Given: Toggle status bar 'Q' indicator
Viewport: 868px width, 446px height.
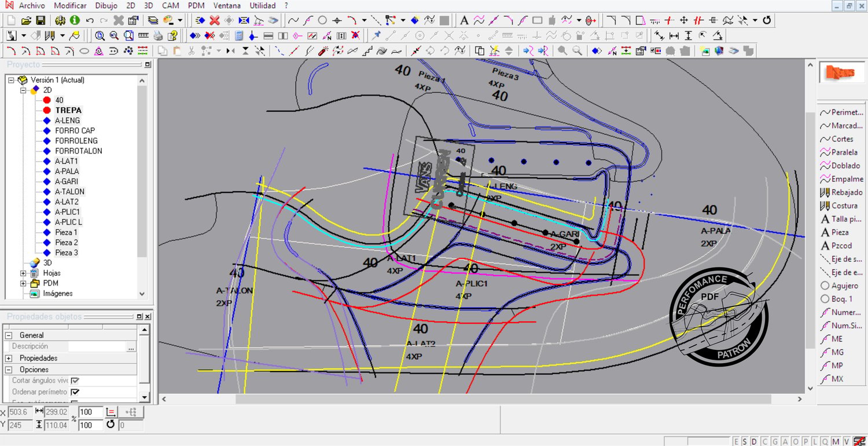Looking at the screenshot, I should pyautogui.click(x=824, y=441).
